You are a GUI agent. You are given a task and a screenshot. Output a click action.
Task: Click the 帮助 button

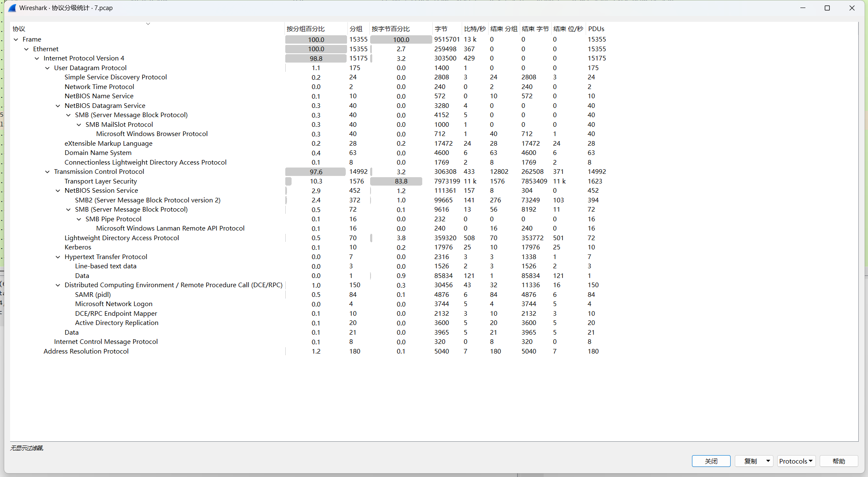tap(839, 461)
